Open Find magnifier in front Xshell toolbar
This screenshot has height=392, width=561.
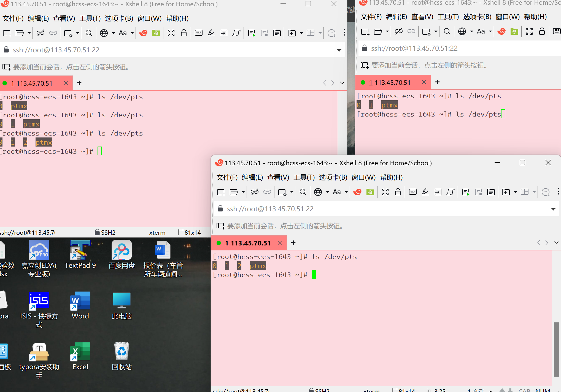[303, 192]
